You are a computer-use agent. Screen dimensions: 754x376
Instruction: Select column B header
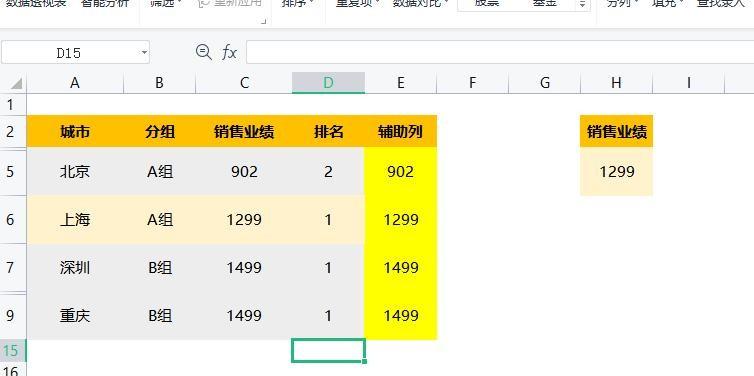[160, 83]
